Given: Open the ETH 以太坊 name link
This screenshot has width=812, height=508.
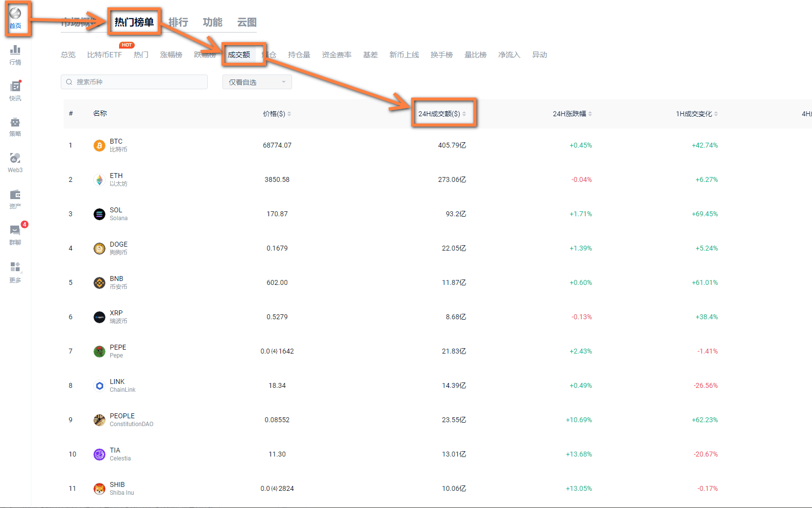Looking at the screenshot, I should [x=119, y=180].
